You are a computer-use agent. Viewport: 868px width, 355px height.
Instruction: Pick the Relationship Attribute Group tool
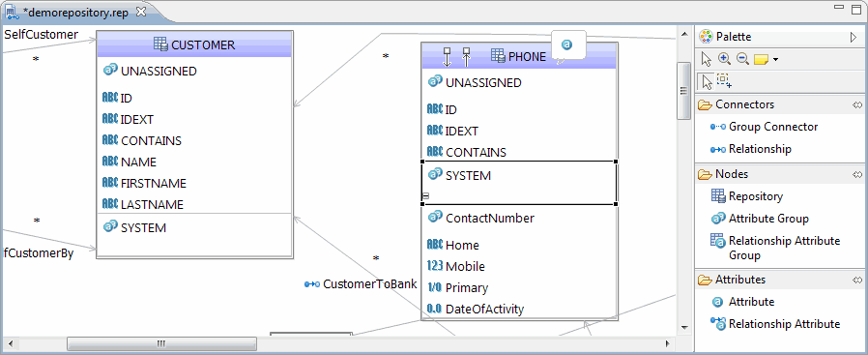point(775,248)
